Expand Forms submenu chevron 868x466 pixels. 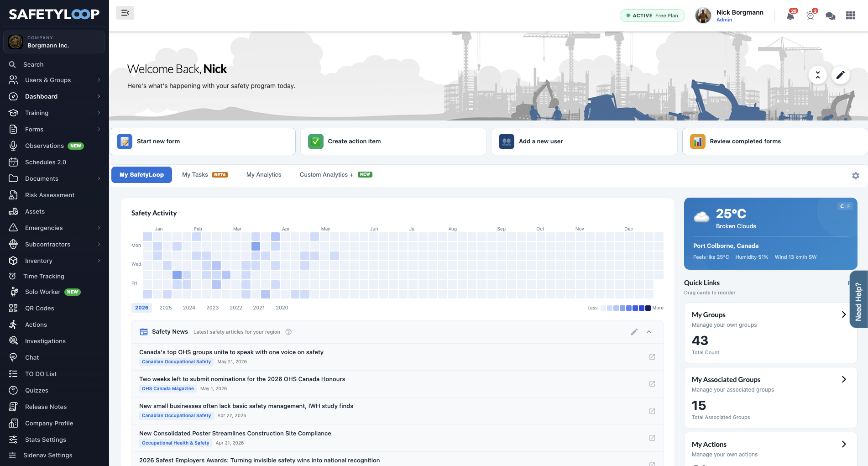click(99, 129)
